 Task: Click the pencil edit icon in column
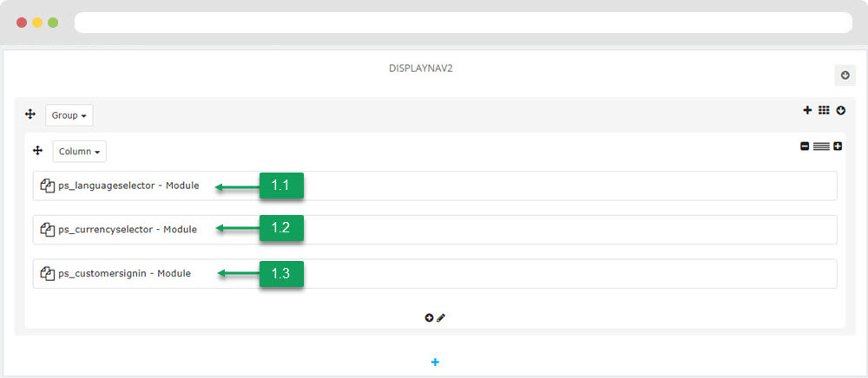pos(441,318)
